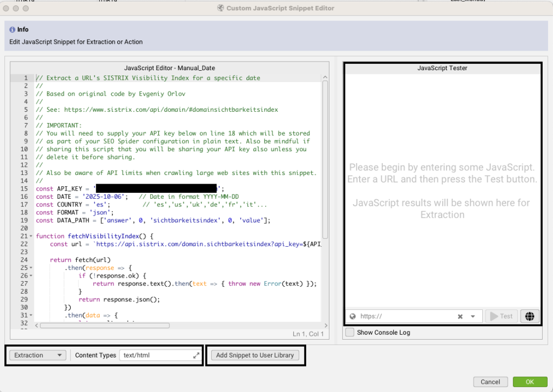The image size is (553, 392).
Task: Click Add Snippet to User Library
Action: tap(255, 355)
